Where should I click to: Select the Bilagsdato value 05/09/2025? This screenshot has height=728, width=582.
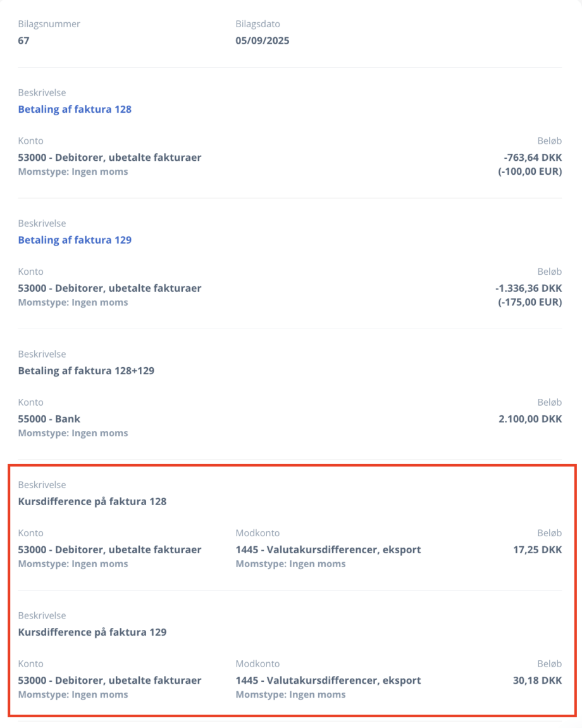pos(263,41)
